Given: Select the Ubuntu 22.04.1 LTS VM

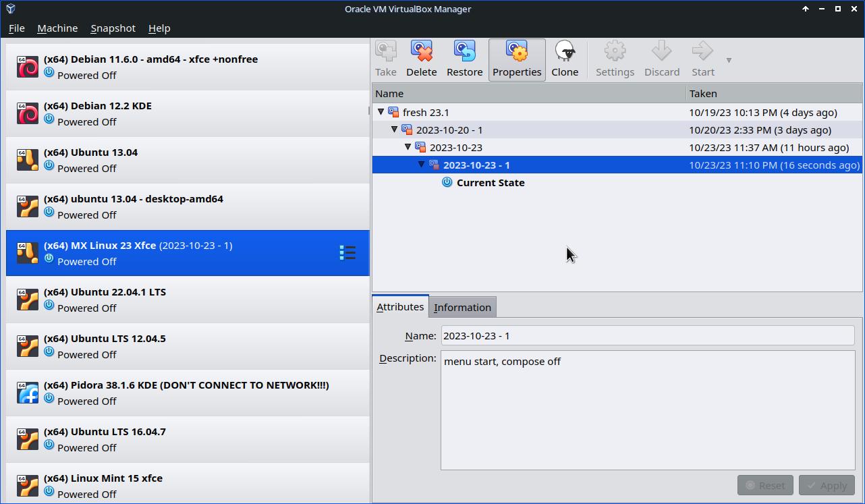Looking at the screenshot, I should click(x=188, y=300).
